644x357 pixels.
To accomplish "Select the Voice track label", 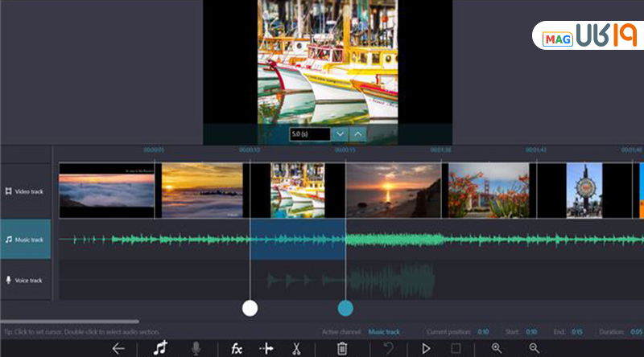I will coord(25,280).
